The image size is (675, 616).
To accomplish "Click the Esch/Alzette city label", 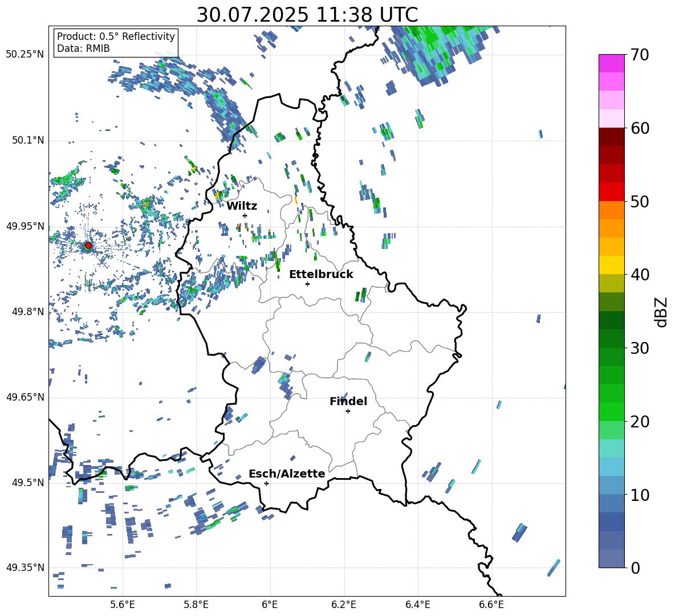I will (287, 474).
